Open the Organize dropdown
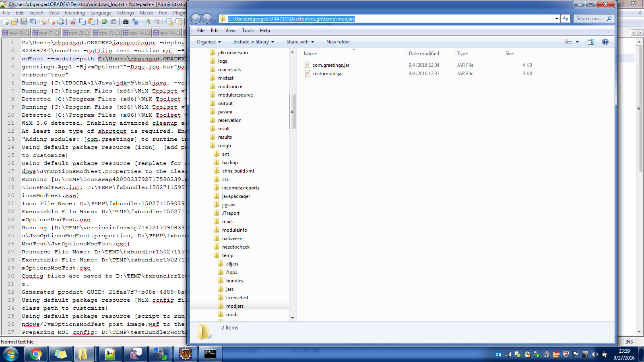Viewport: 644px width, 362px height. coord(208,42)
